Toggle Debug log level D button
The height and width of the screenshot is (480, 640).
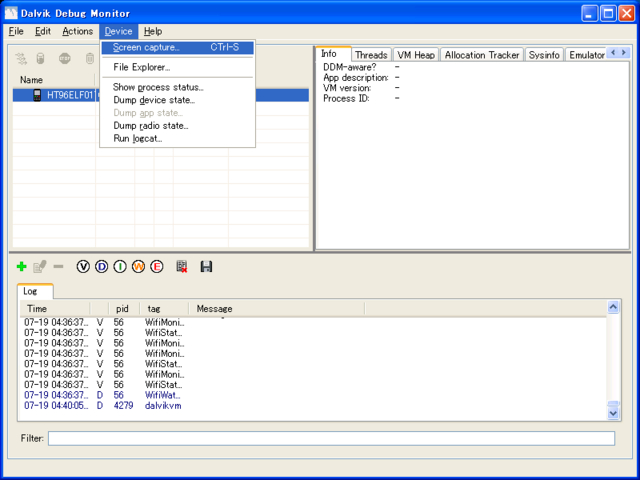click(101, 267)
